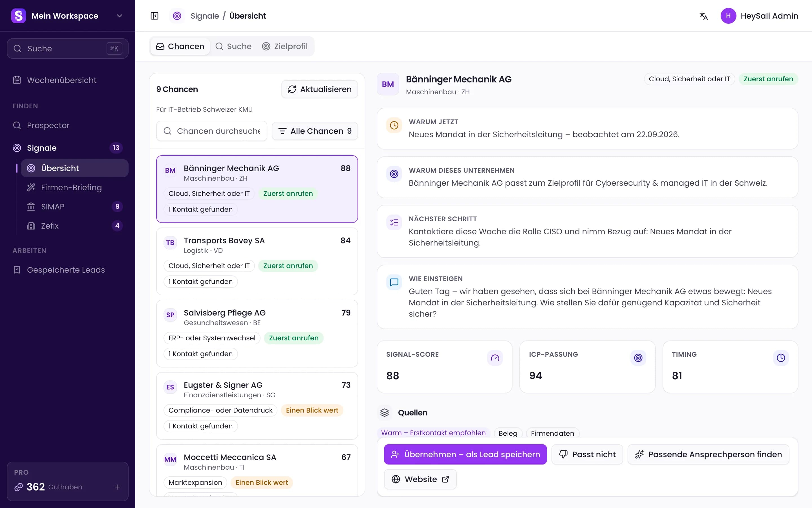
Task: Click the ICP-Passung target icon
Action: [x=638, y=358]
